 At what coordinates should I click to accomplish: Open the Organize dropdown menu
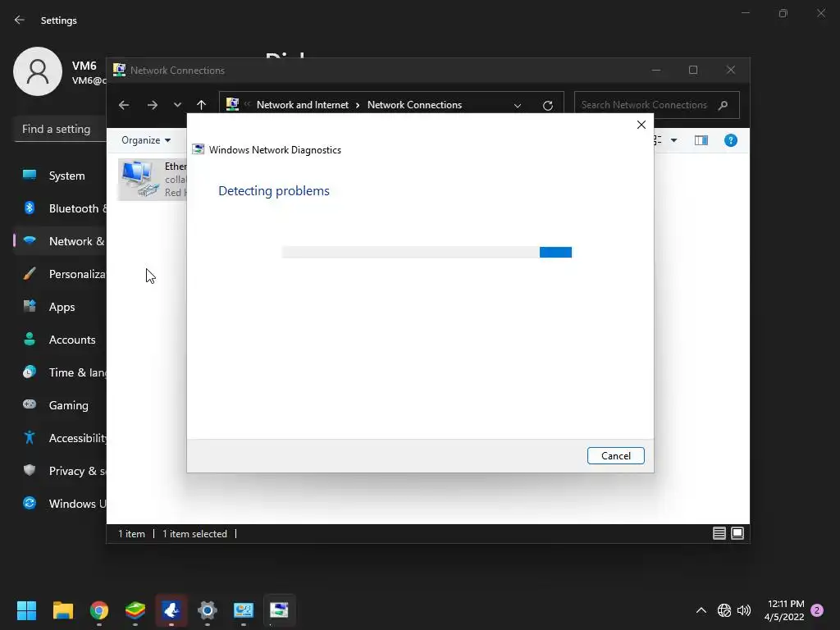[146, 140]
